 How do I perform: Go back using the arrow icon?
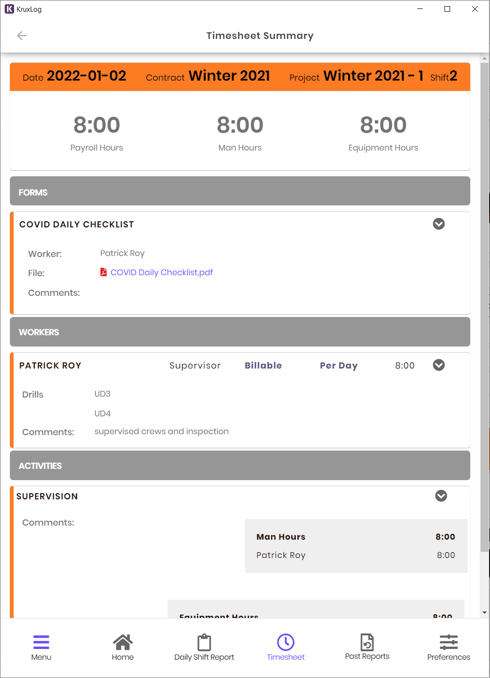pos(22,36)
